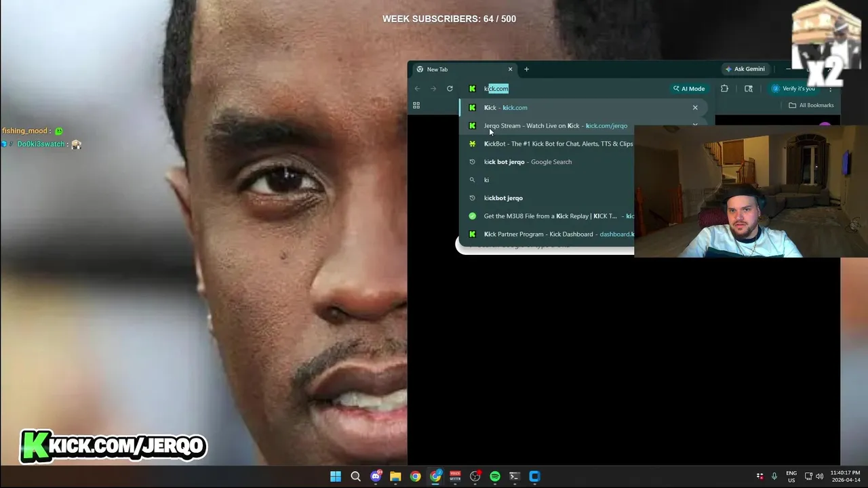Open the first Google Chrome taskbar icon
Viewport: 868px width, 488px height.
415,476
